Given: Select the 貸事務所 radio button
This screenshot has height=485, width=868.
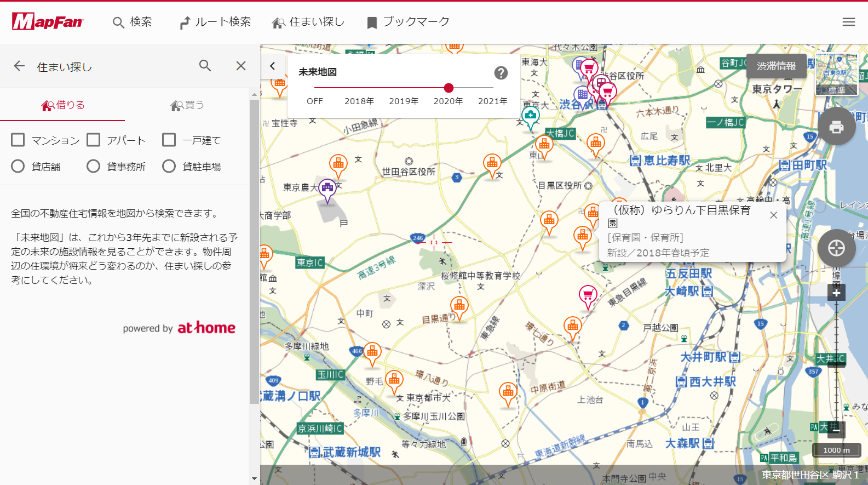Looking at the screenshot, I should [x=94, y=166].
